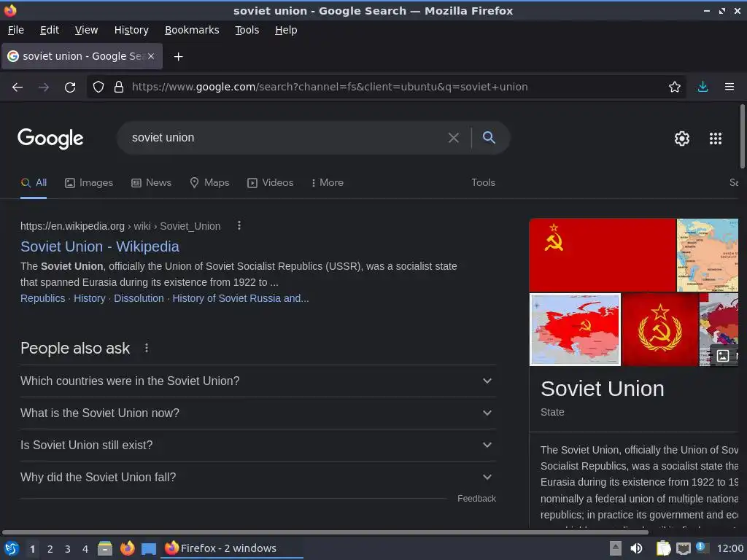Expand 'Which countries were in the Soviet Union?'
Viewport: 747px width, 560px height.
pyautogui.click(x=258, y=381)
